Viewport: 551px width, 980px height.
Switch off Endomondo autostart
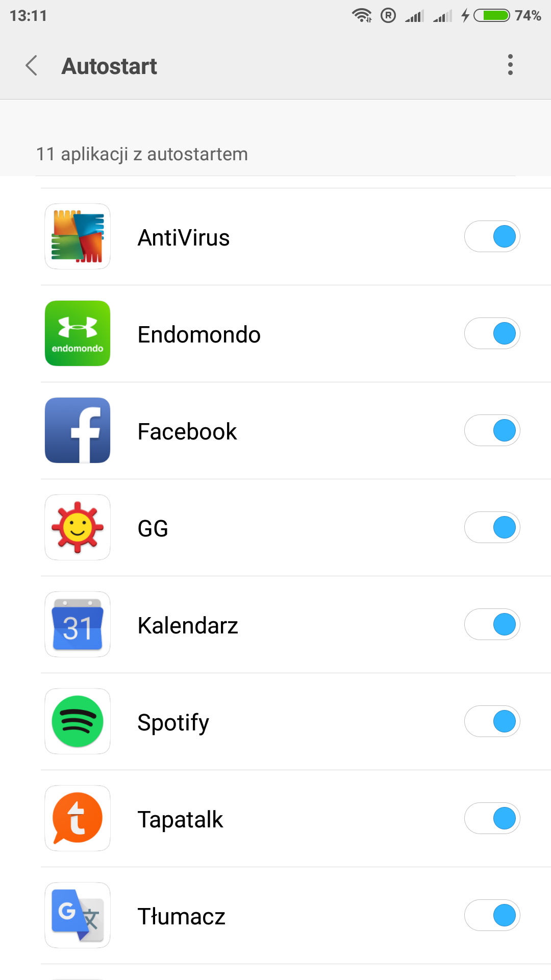[492, 333]
